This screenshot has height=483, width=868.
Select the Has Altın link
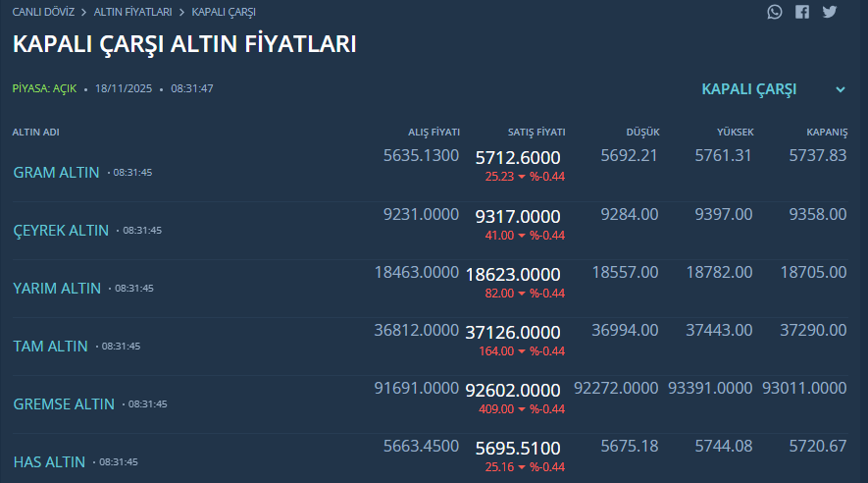(49, 461)
